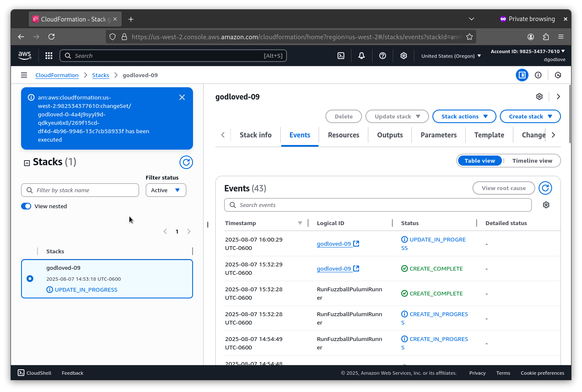The image size is (582, 392).
Task: Select the godloved-09 stack radio button
Action: pyautogui.click(x=30, y=279)
